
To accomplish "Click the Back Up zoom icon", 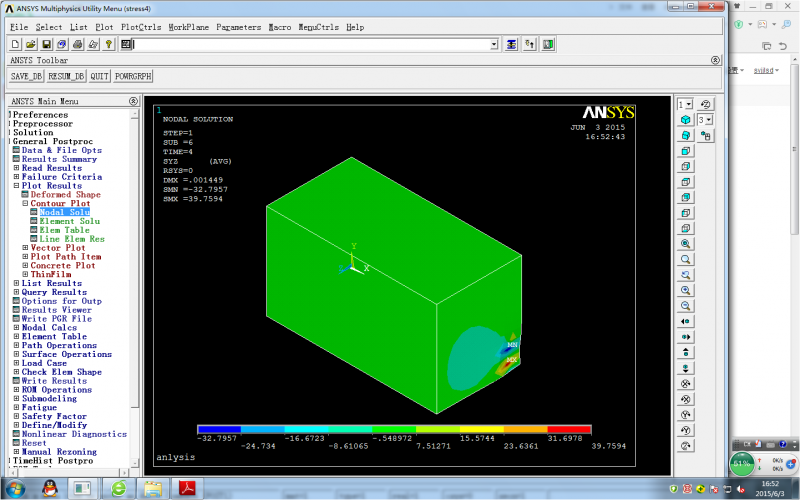I will pos(686,274).
